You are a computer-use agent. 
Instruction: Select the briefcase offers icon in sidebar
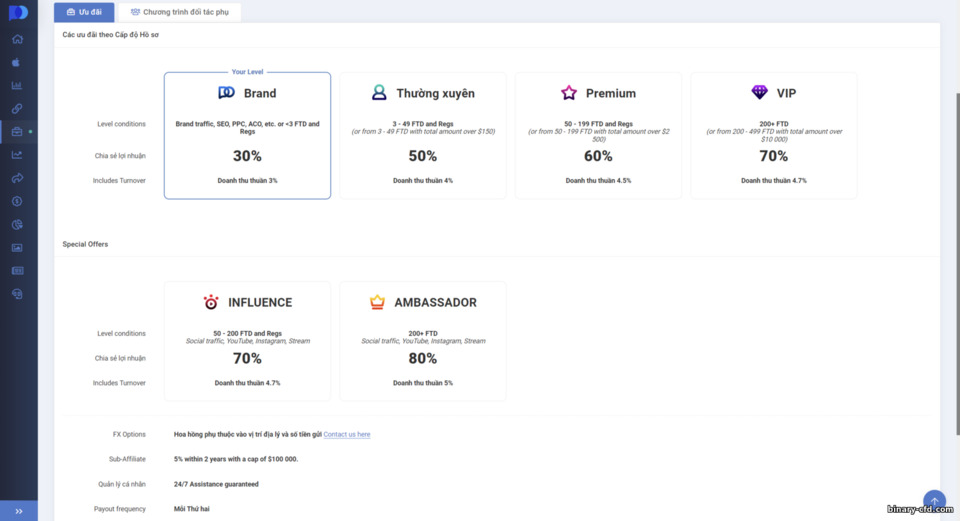click(17, 132)
